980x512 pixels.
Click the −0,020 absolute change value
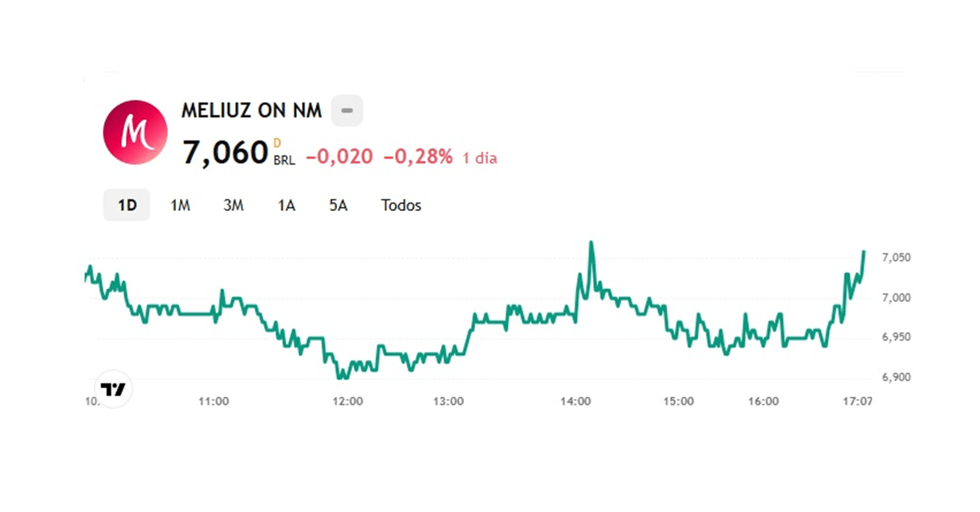pyautogui.click(x=339, y=157)
